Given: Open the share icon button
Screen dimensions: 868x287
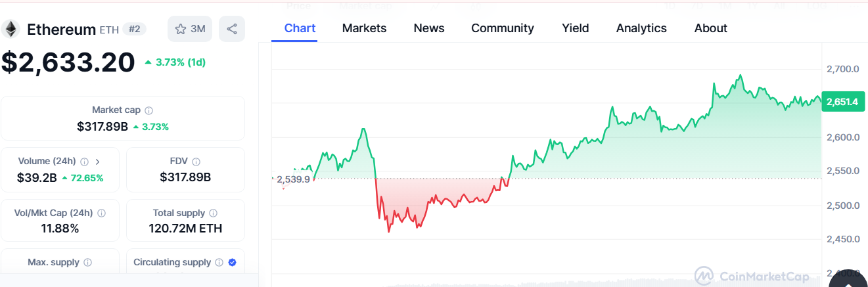Looking at the screenshot, I should click(x=232, y=29).
